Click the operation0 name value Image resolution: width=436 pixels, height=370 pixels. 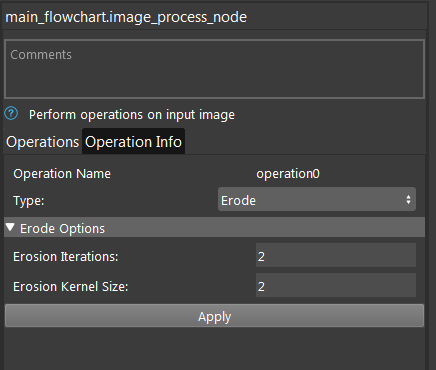tap(288, 174)
